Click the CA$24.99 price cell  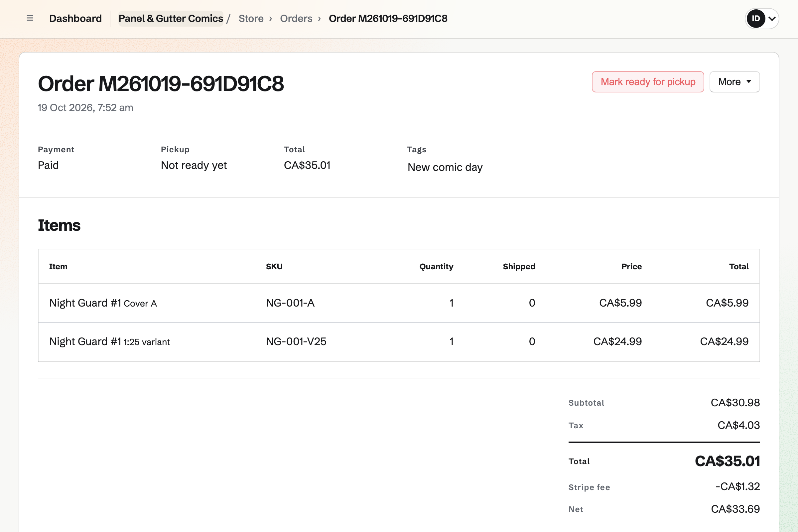pyautogui.click(x=617, y=341)
